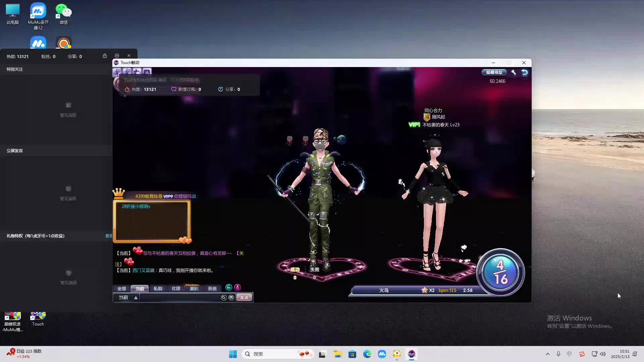Viewport: 644px width, 362px height.
Task: Open the emoji smiley picker in chat
Action: [231, 298]
